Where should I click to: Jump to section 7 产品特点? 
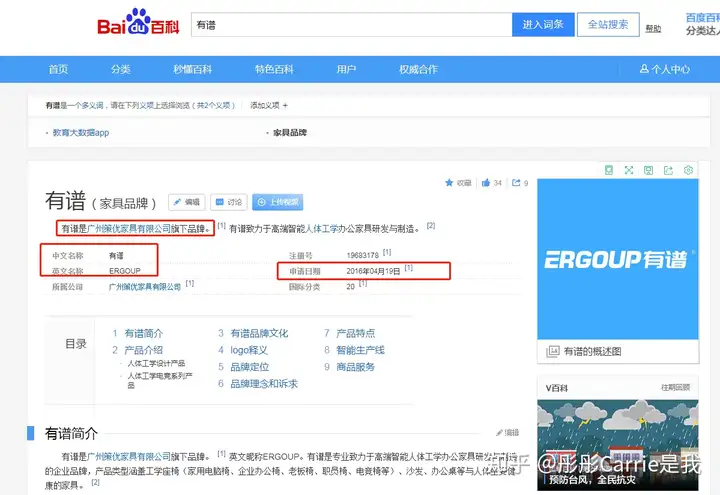click(355, 333)
